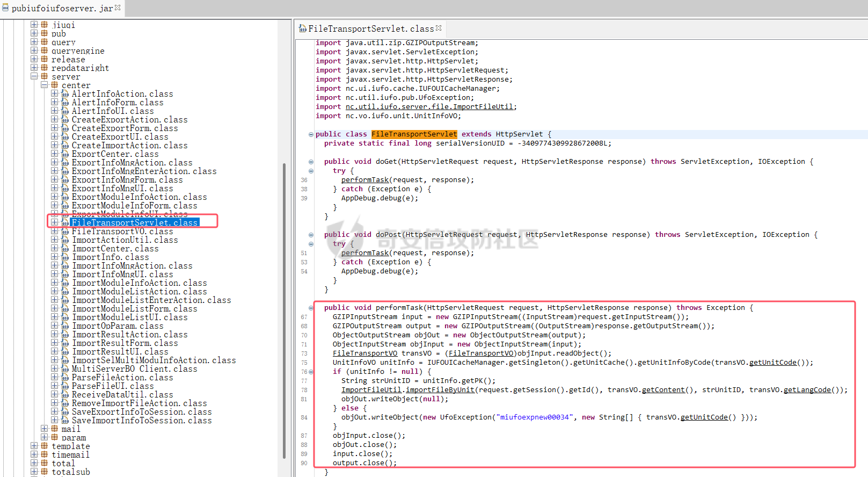Select ExportInfoMngEnterAction.class in the tree
This screenshot has width=868, height=477.
(144, 171)
